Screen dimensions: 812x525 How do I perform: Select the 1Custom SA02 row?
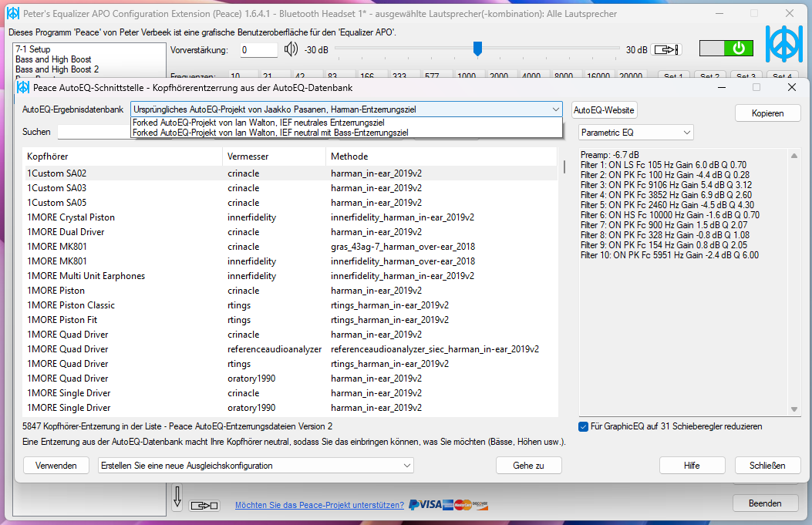(x=291, y=173)
